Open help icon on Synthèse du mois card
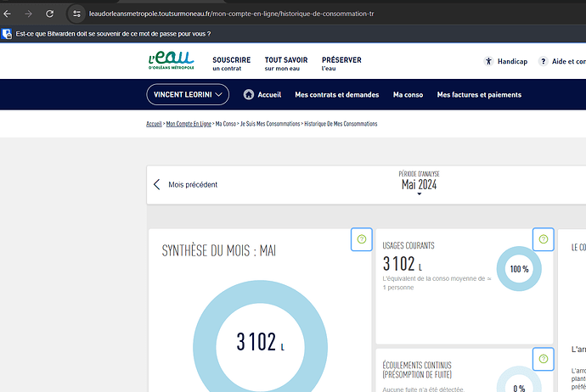Screen dimensions: 586x392 click(x=362, y=240)
